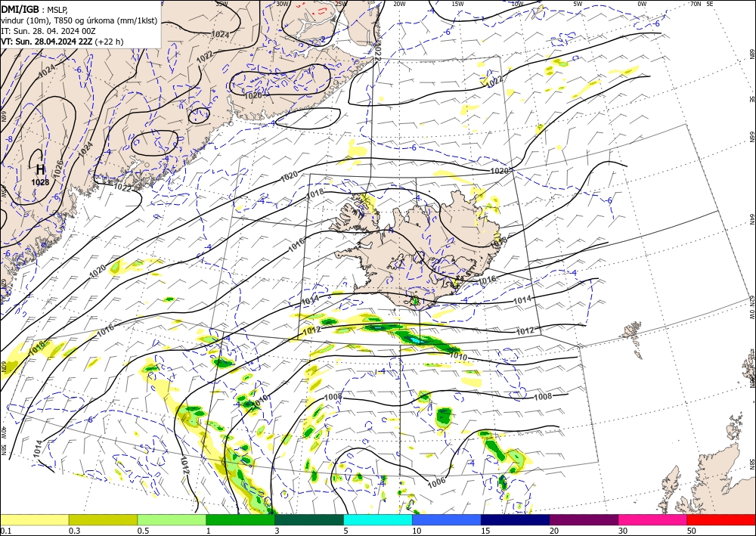Image resolution: width=756 pixels, height=536 pixels.
Task: Select the 'VT: Sun. 28.04.2024 22Z (+22 h)' line
Action: (x=62, y=42)
